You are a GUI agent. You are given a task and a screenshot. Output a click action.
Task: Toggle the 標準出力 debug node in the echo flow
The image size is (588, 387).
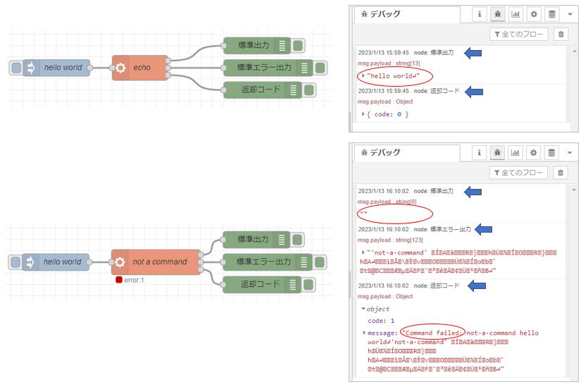pos(298,46)
